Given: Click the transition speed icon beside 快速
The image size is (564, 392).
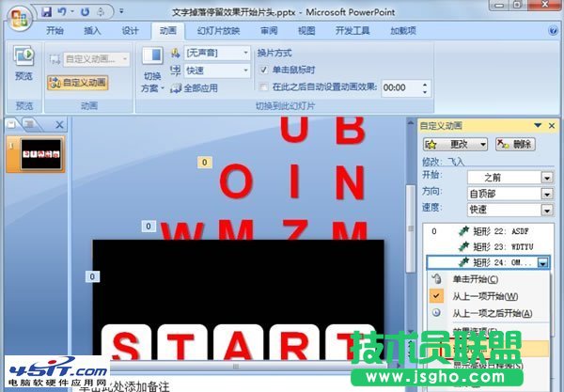Looking at the screenshot, I should [x=175, y=71].
